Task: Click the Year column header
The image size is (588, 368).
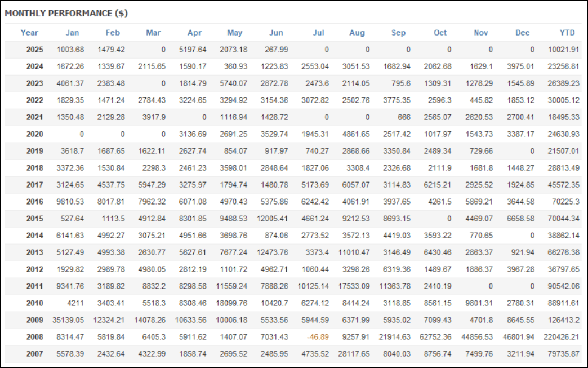Action: 29,33
